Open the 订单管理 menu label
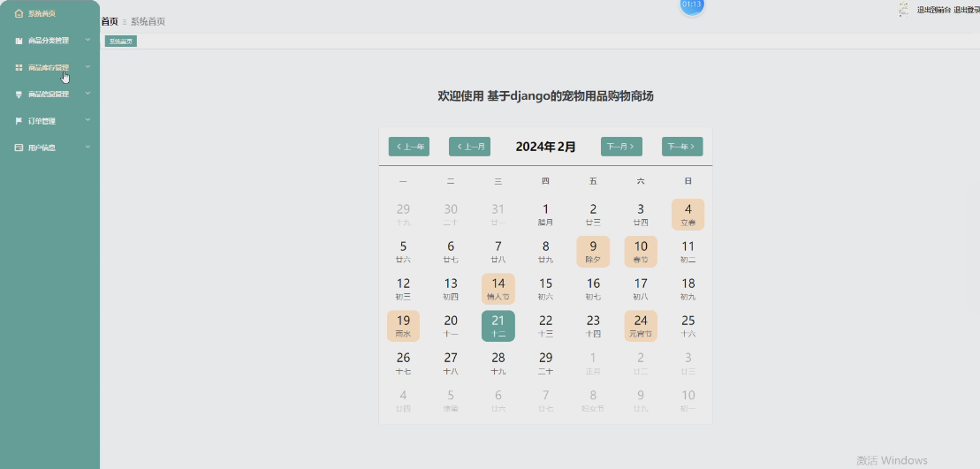980x469 pixels. (42, 121)
